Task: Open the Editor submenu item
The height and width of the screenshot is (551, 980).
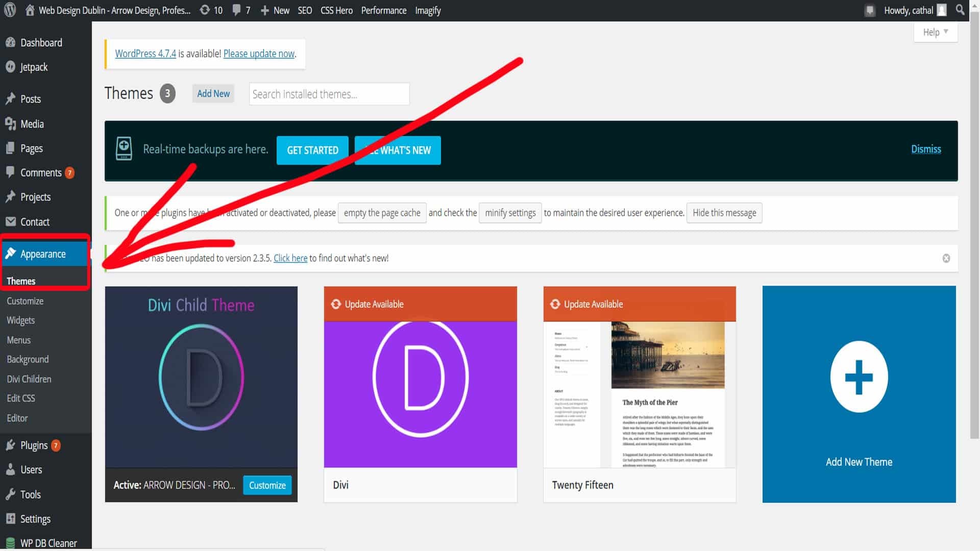Action: (17, 418)
